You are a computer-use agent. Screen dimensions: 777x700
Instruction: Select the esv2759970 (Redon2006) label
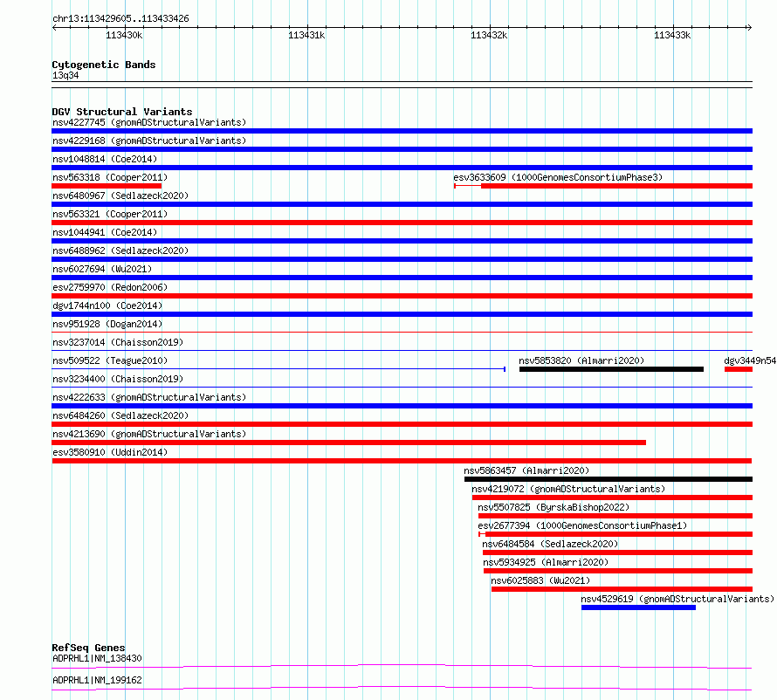(x=110, y=287)
